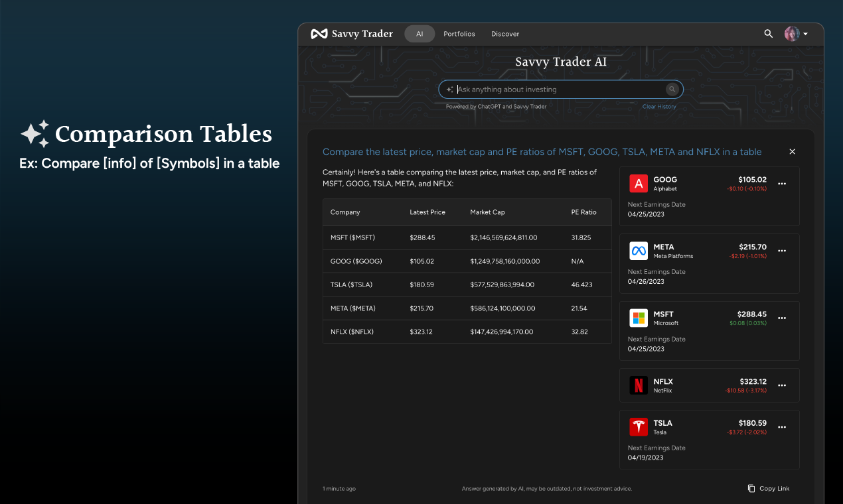Click the $323.12 price in the NFLX card
The image size is (843, 504).
point(753,381)
